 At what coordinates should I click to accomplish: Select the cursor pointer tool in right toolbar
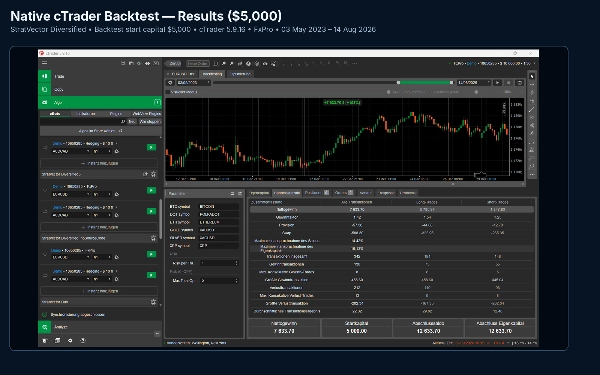pos(532,76)
